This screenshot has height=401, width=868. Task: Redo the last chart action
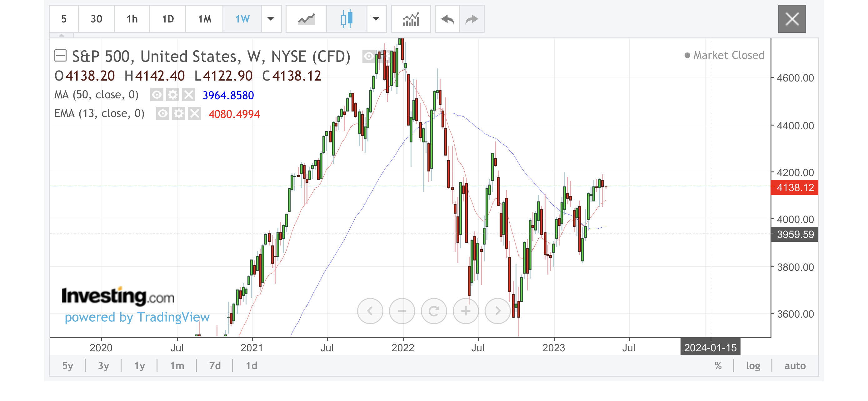(x=472, y=19)
